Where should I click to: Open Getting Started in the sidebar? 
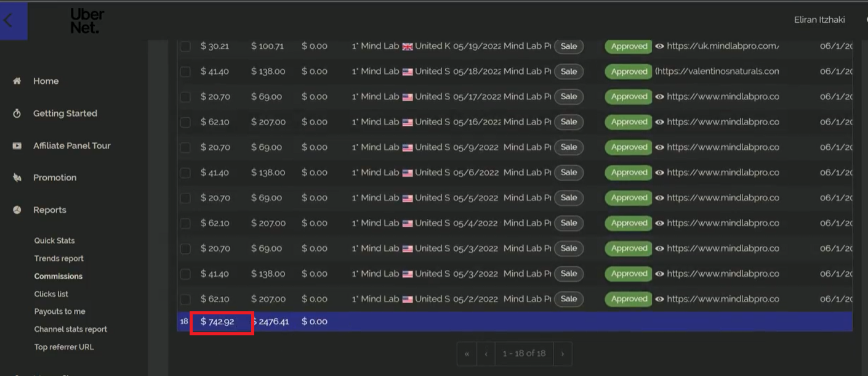point(65,113)
